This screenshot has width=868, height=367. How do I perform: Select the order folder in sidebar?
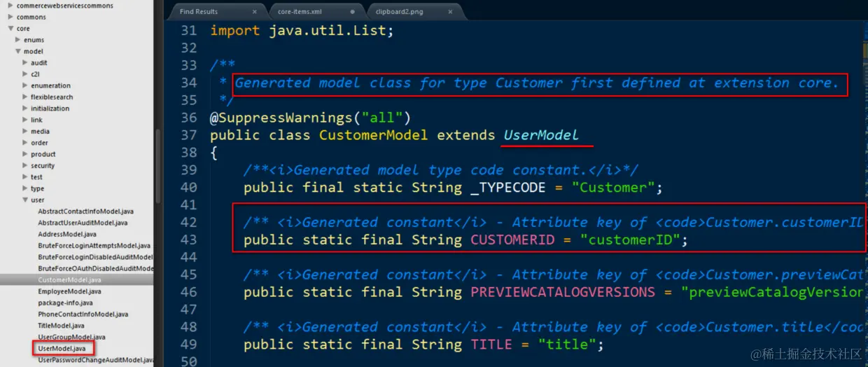[x=39, y=143]
